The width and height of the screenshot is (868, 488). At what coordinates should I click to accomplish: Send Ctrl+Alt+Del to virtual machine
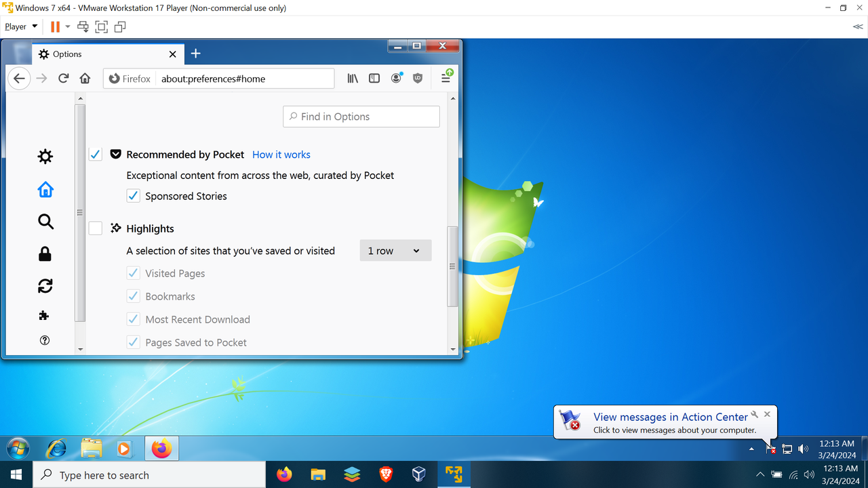coord(83,27)
